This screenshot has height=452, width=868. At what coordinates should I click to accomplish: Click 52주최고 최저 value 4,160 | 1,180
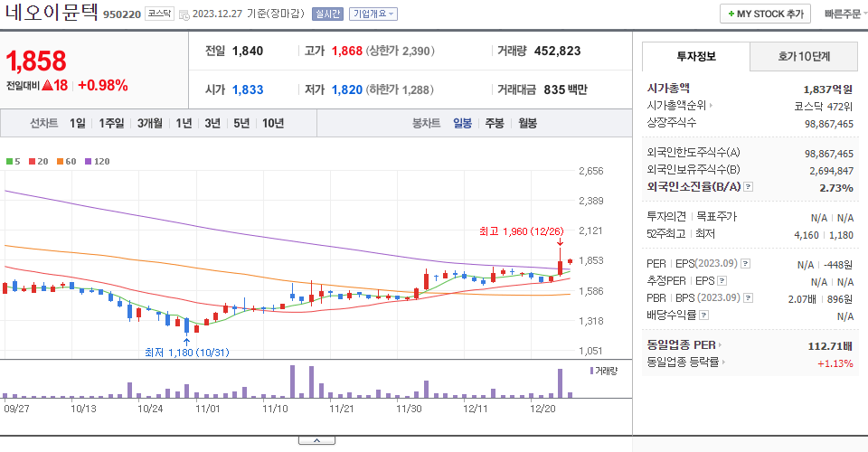[x=824, y=235]
